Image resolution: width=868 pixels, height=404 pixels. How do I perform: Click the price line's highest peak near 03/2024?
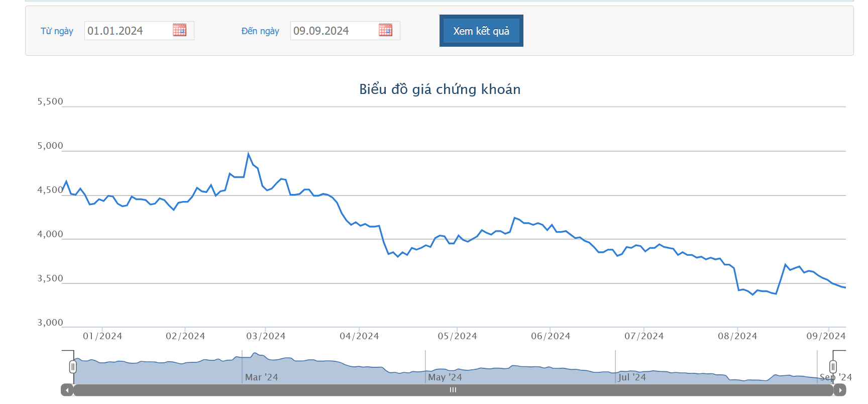tap(249, 154)
